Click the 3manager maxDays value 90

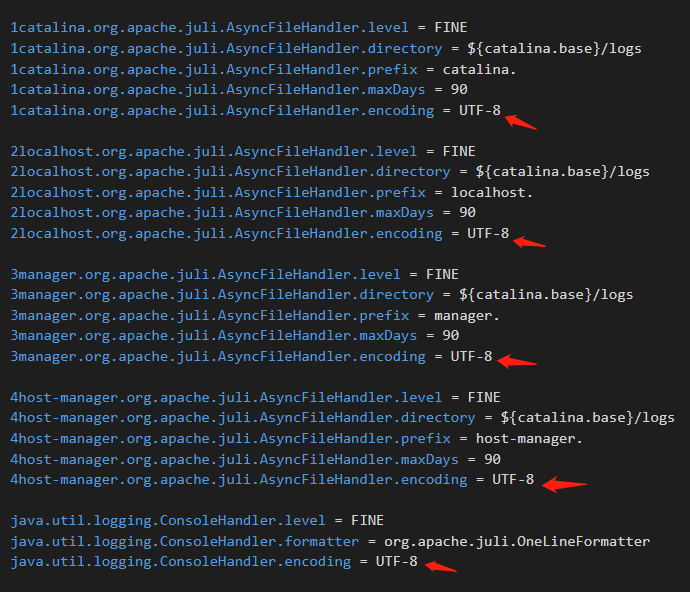451,336
